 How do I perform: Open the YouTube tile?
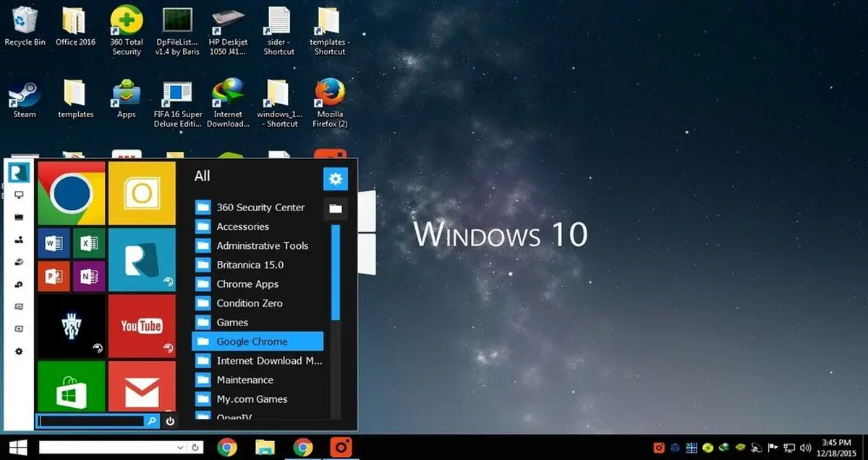pyautogui.click(x=142, y=326)
